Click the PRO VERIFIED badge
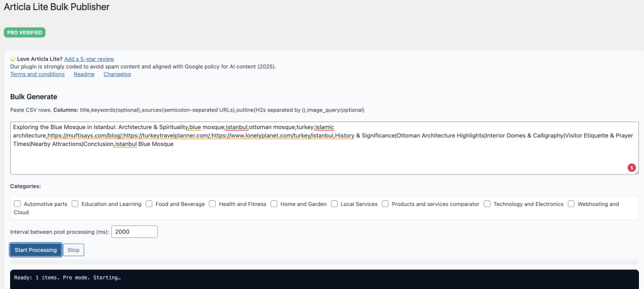The image size is (644, 289). point(25,33)
